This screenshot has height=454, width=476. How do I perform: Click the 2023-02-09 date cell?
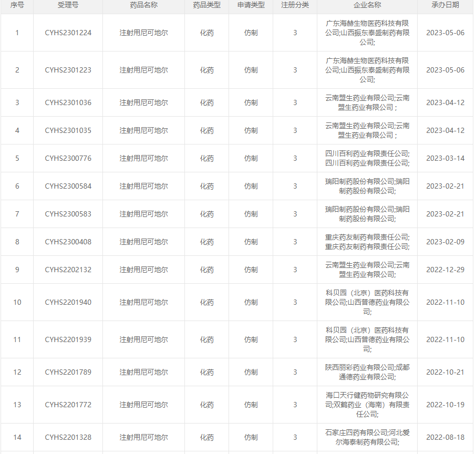click(x=446, y=242)
